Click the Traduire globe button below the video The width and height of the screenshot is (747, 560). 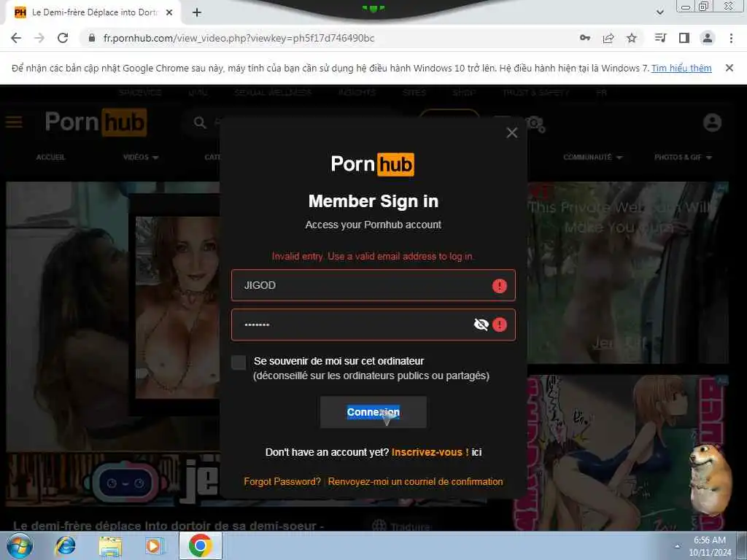click(x=402, y=526)
